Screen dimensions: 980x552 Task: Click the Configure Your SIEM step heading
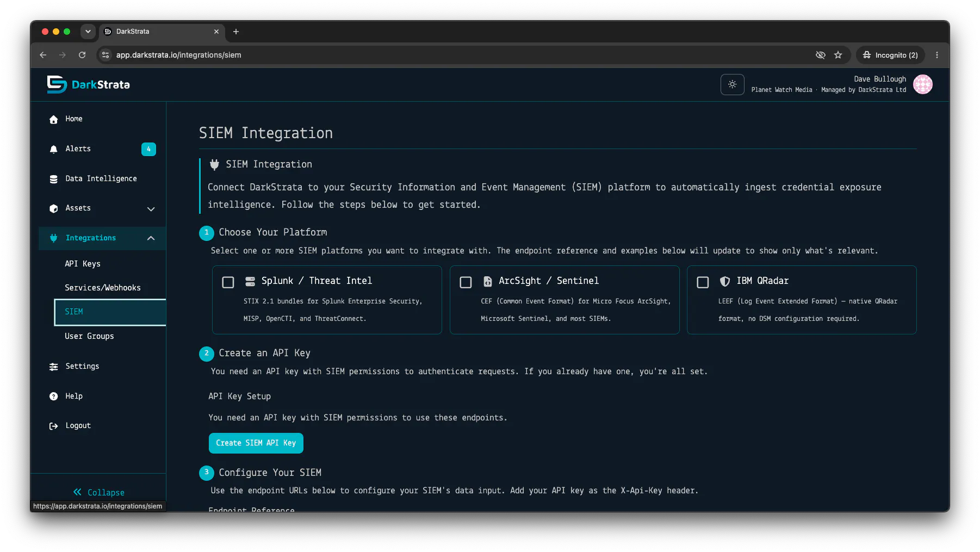tap(270, 473)
